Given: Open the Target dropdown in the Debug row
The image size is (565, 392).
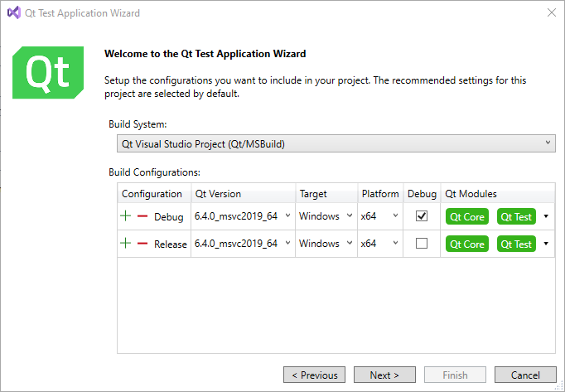Looking at the screenshot, I should tap(326, 216).
